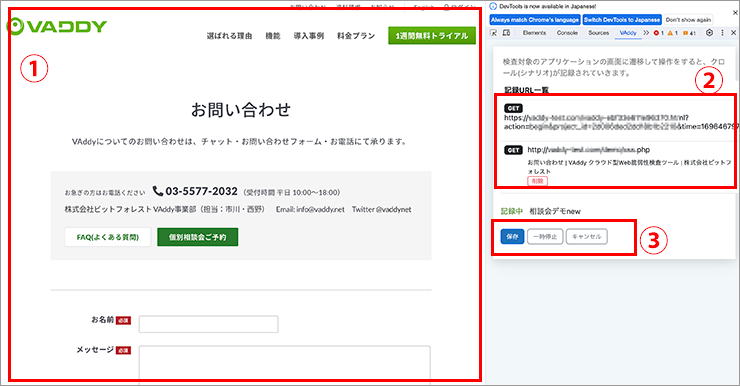Switch to the Sources tab
This screenshot has width=740, height=386.
tap(598, 33)
